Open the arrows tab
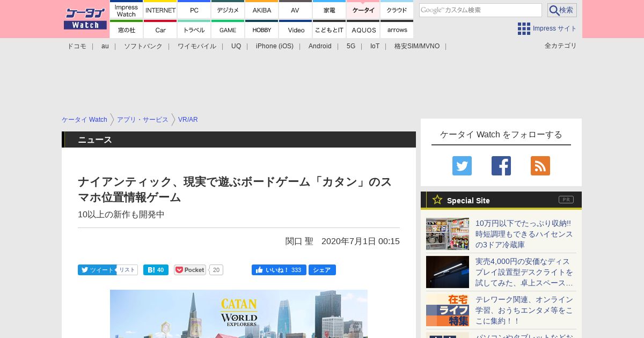 coord(397,30)
